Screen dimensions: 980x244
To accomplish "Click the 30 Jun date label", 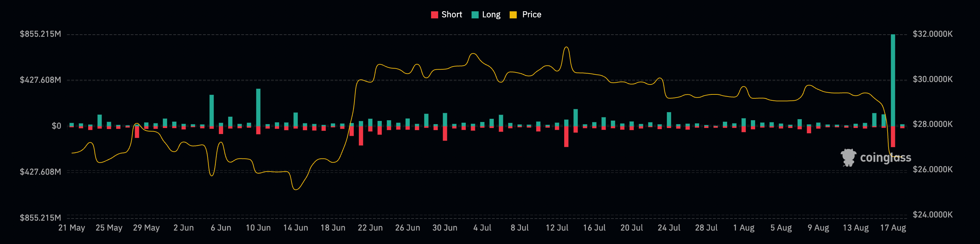I will pyautogui.click(x=445, y=228).
